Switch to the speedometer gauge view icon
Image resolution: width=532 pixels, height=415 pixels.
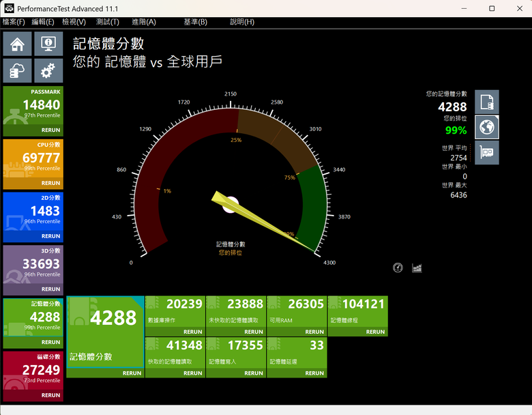[398, 268]
